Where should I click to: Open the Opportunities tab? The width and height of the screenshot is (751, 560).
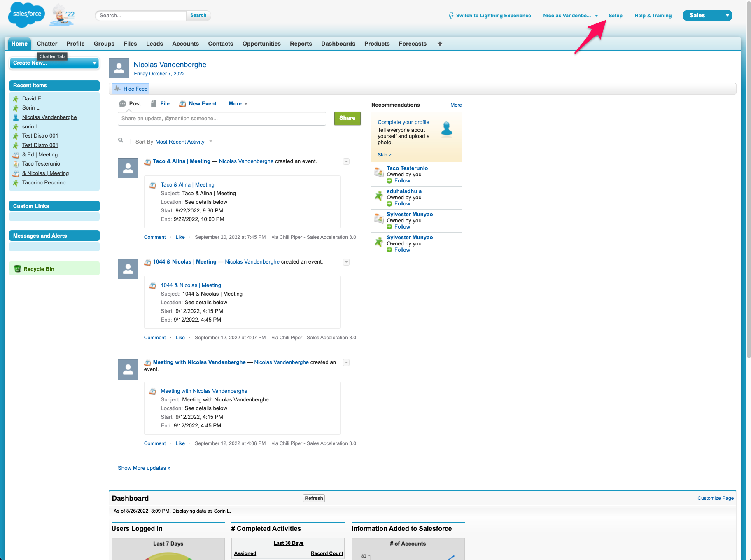[261, 44]
